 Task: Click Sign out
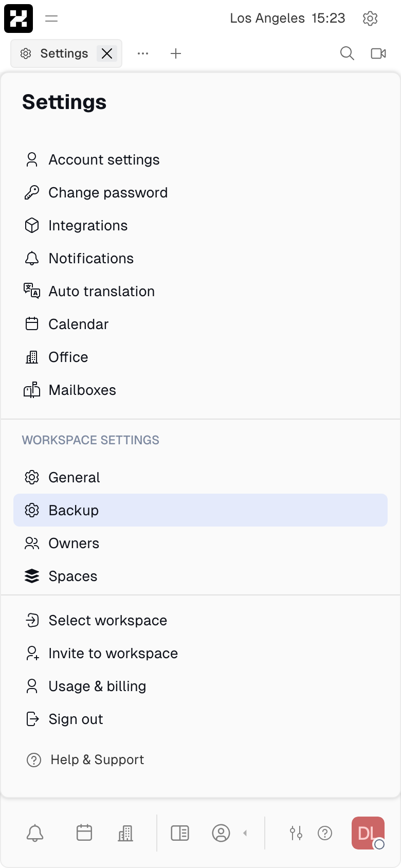coord(200,719)
